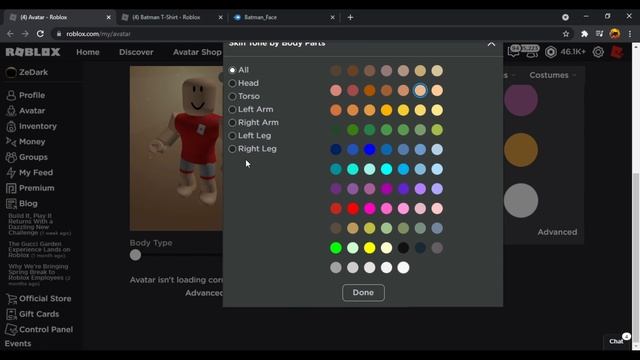
Task: Choose the Right Arm radio option
Action: [x=232, y=122]
